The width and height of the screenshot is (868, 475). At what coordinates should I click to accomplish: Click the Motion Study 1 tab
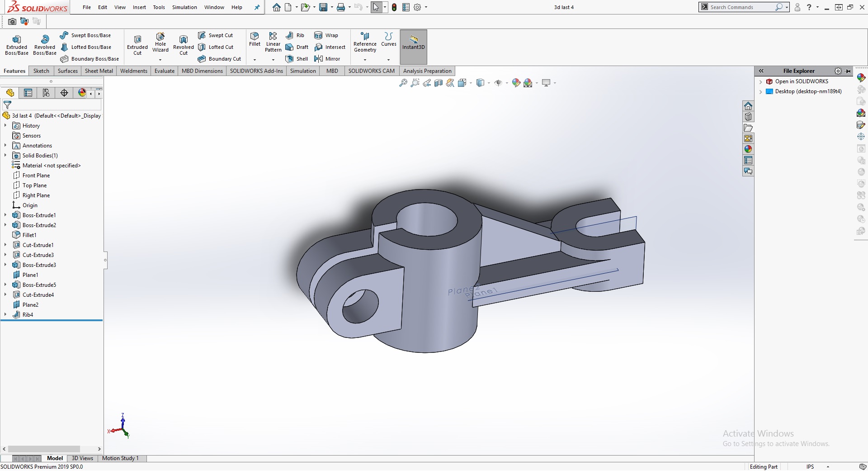click(x=120, y=458)
